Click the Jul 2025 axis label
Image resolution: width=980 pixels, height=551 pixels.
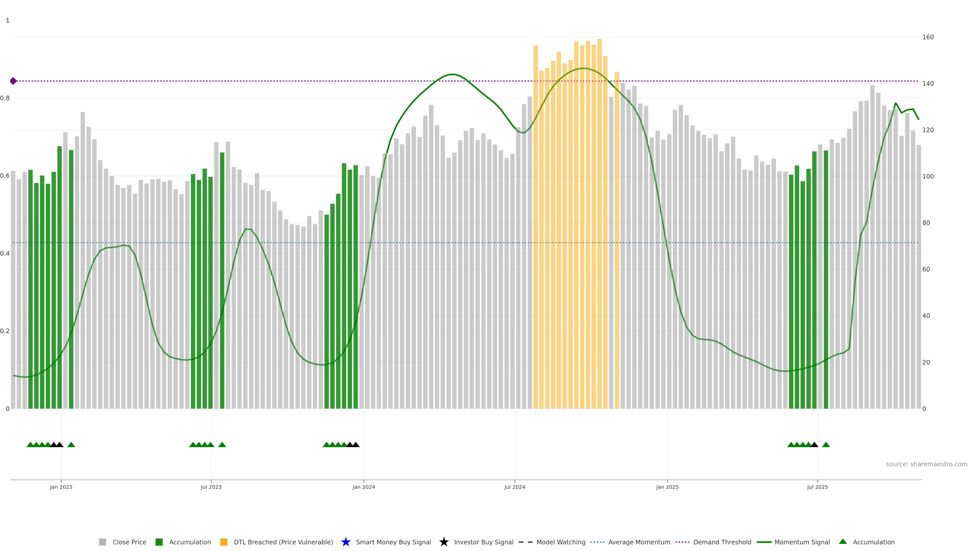click(817, 487)
